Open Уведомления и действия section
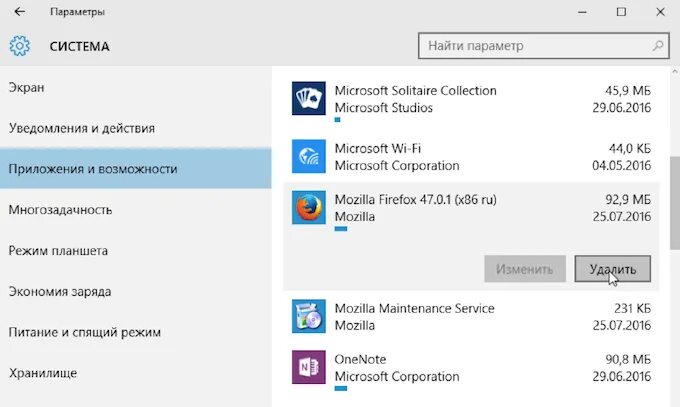This screenshot has height=407, width=680. pos(81,128)
